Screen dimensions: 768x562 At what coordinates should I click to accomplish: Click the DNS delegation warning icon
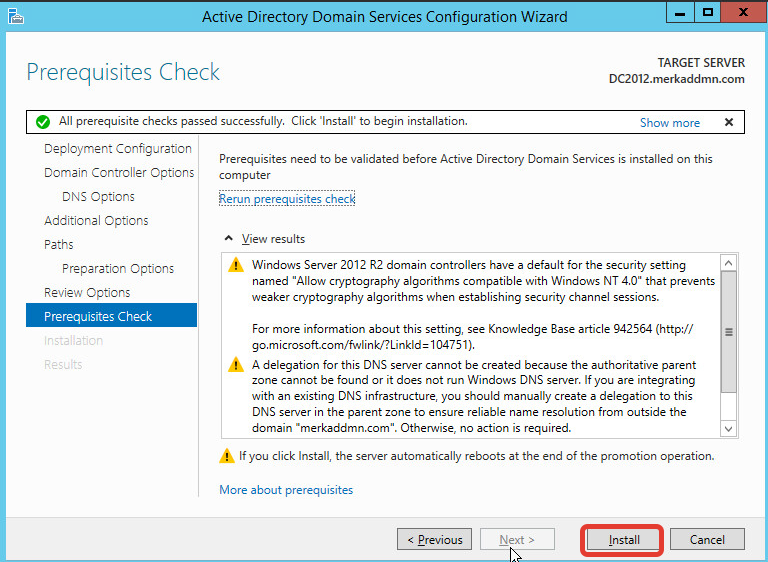(x=236, y=365)
